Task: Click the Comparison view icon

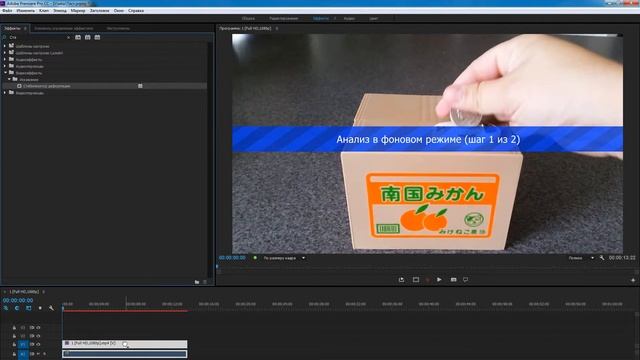Action: coord(465,280)
